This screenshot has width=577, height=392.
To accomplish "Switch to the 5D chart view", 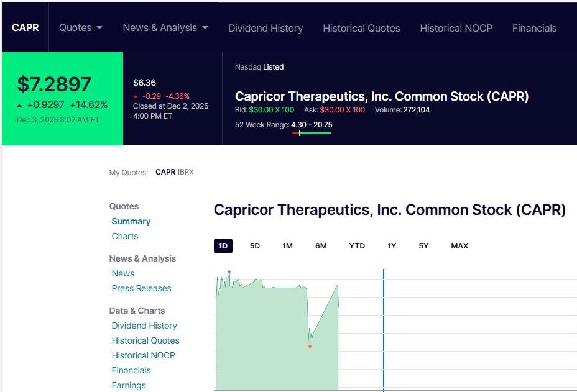I will coord(254,245).
